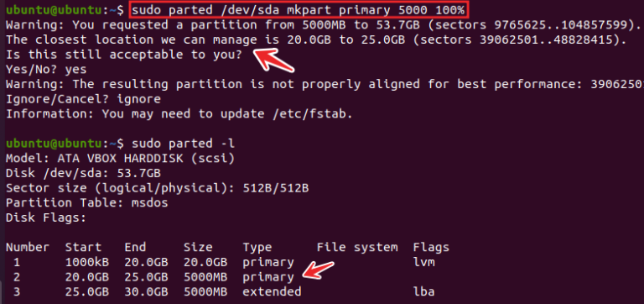Viewport: 644px width, 304px height.
Task: Click the 'Model: ATA VBOX HARDDISK' line
Action: (x=121, y=159)
